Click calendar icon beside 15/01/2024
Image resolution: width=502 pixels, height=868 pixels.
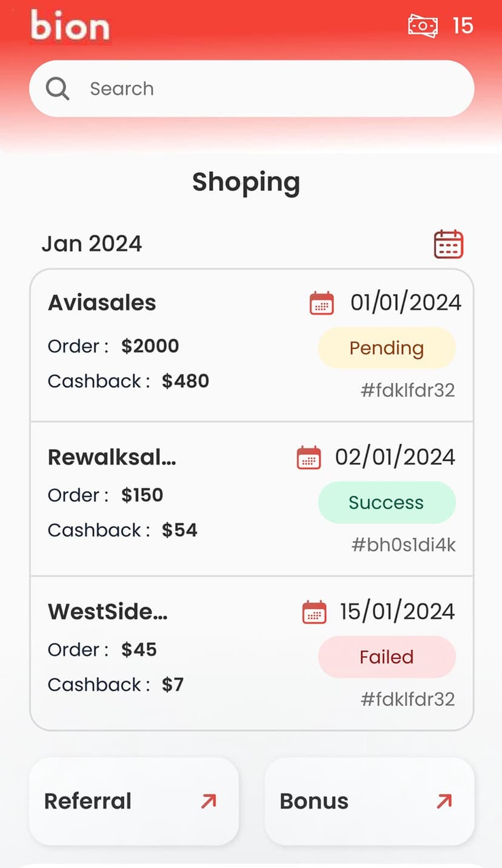click(314, 612)
